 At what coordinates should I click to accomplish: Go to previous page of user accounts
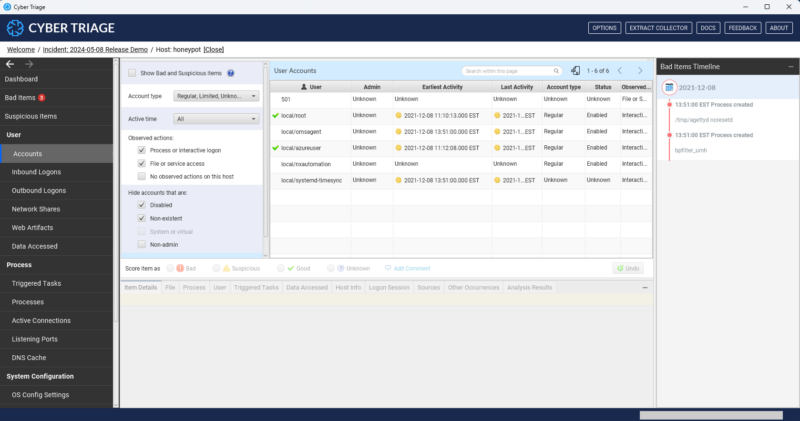(x=620, y=70)
